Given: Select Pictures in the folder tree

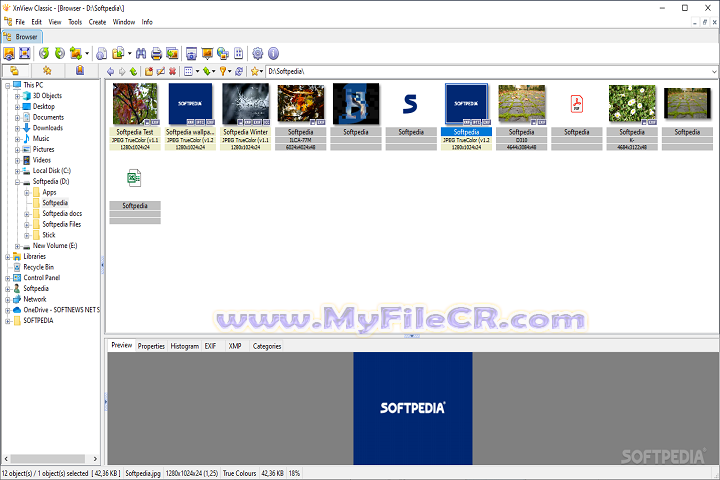Looking at the screenshot, I should 43,150.
